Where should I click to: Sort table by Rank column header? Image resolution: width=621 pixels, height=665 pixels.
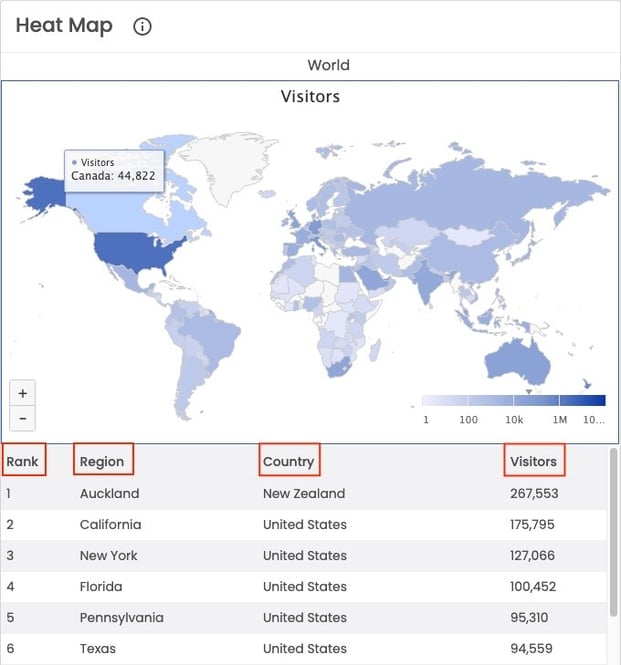(x=23, y=461)
